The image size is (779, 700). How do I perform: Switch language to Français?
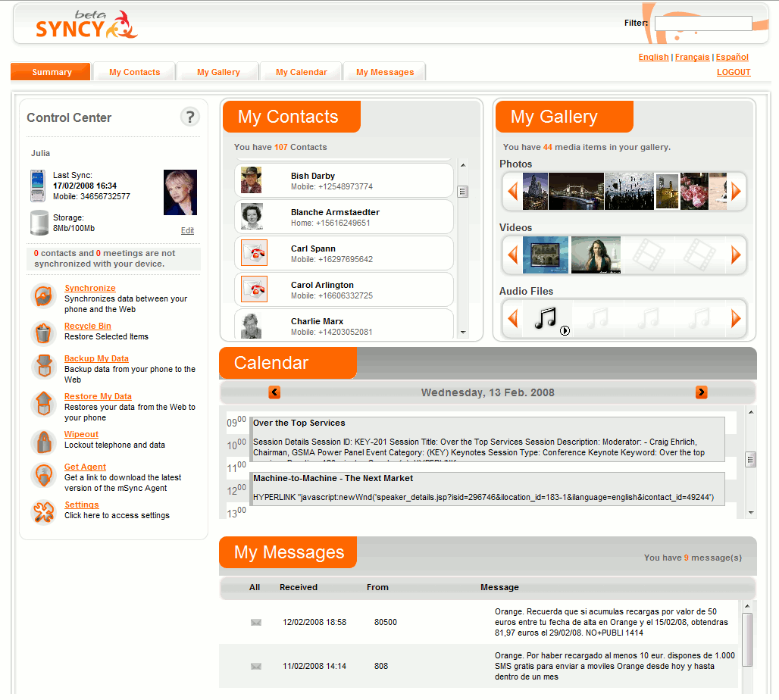pyautogui.click(x=692, y=58)
